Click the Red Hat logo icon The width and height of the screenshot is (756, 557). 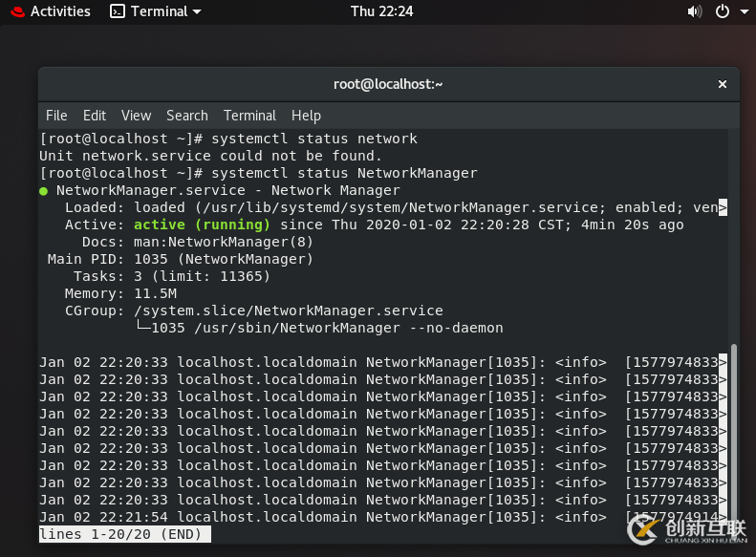[18, 11]
